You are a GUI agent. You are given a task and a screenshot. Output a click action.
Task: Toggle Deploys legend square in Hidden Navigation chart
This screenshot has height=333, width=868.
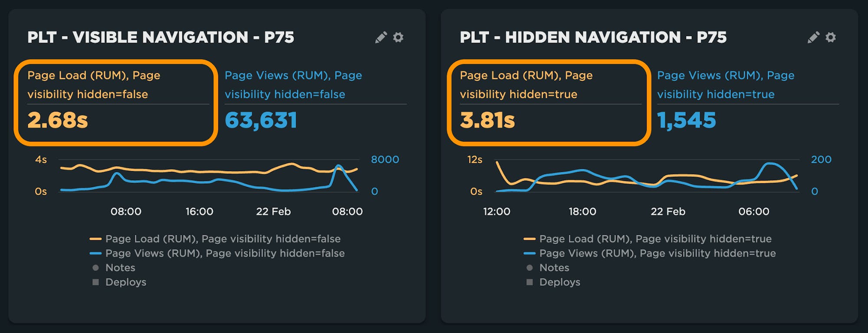[x=529, y=282]
